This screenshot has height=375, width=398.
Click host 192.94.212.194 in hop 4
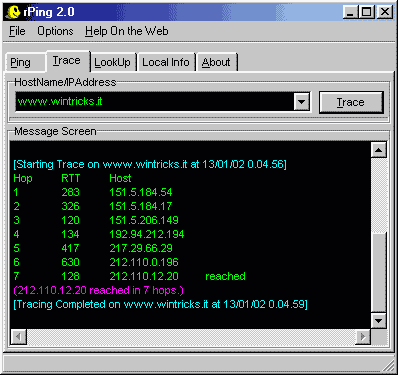coord(147,234)
